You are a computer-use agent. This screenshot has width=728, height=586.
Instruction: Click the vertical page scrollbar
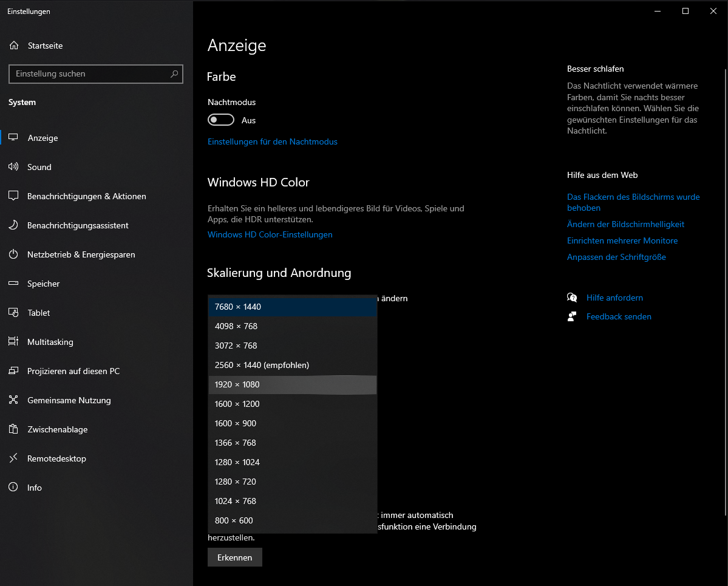[726, 291]
